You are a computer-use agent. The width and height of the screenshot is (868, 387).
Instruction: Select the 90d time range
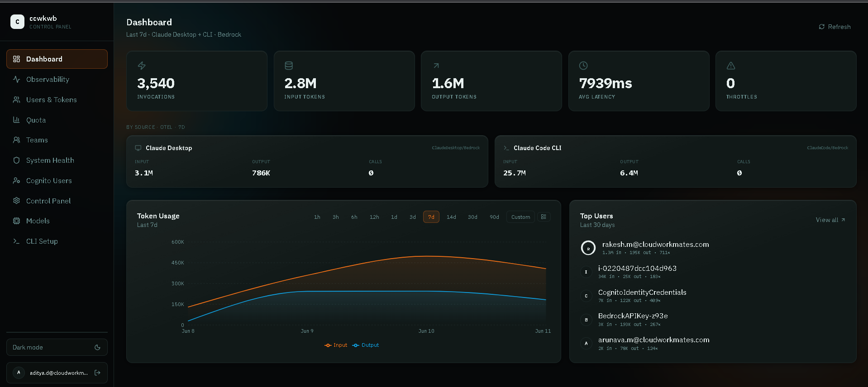tap(494, 217)
